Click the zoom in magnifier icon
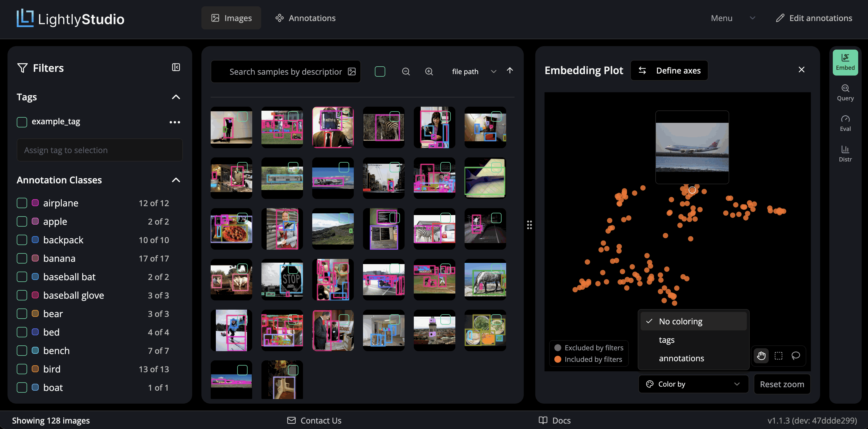Viewport: 868px width, 429px height. [429, 71]
